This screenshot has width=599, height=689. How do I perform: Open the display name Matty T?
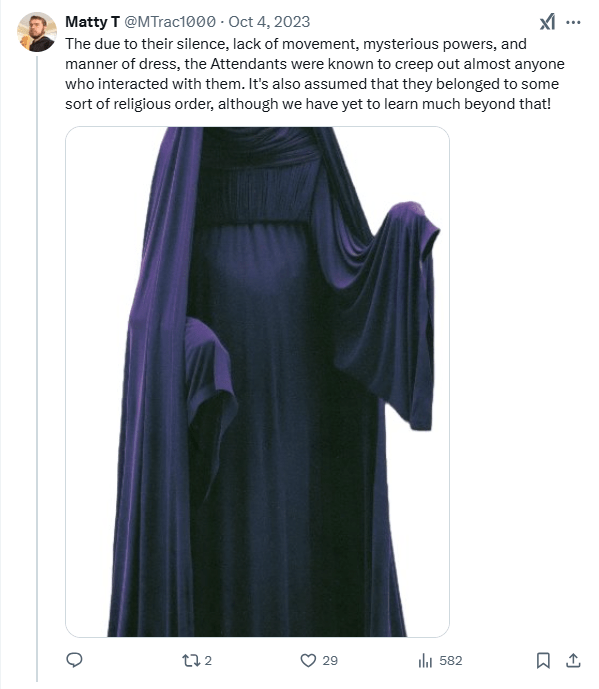[92, 22]
